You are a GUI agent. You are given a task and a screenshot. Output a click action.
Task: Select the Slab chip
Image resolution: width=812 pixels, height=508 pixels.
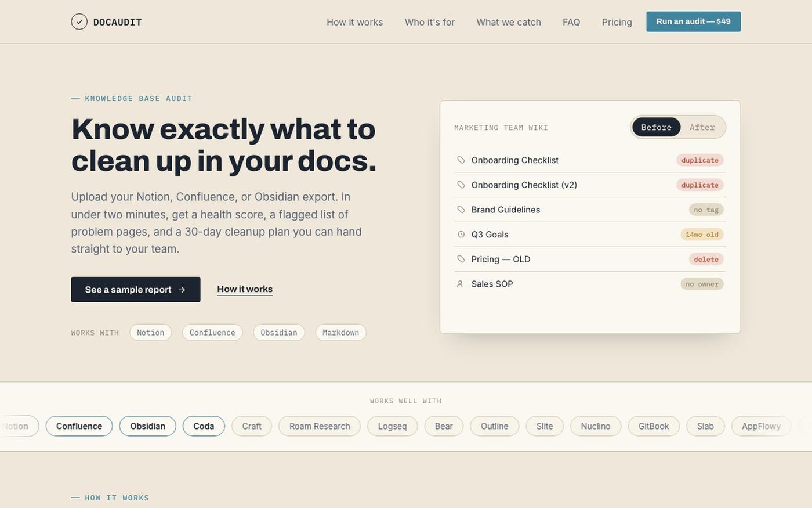point(705,426)
